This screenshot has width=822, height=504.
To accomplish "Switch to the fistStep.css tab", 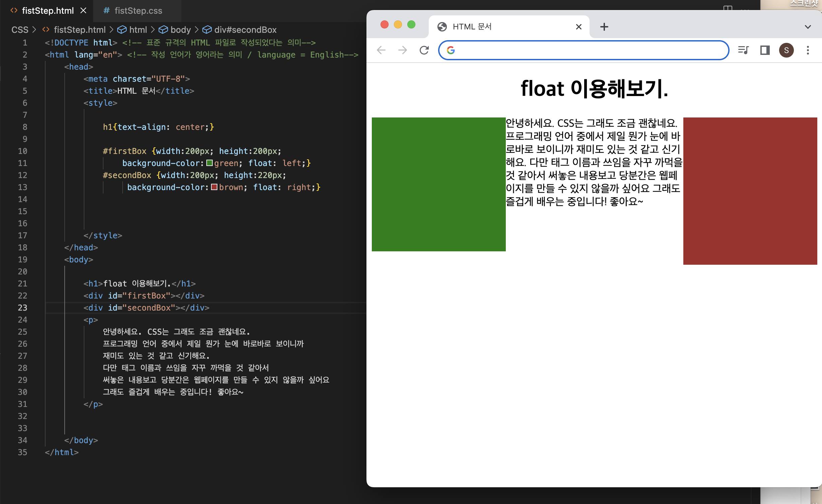I will [138, 11].
